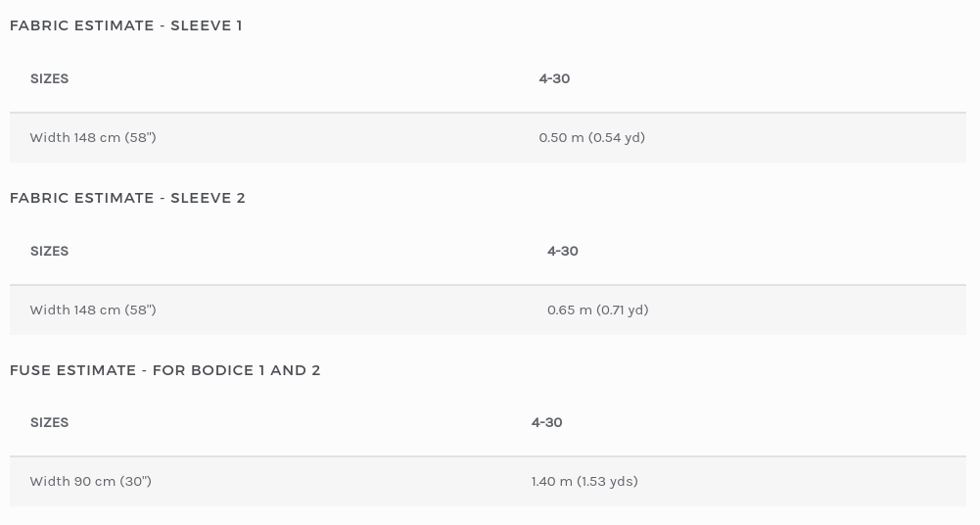The image size is (980, 525).
Task: Click divider line under Sleeve 1 header row
Action: pos(488,113)
